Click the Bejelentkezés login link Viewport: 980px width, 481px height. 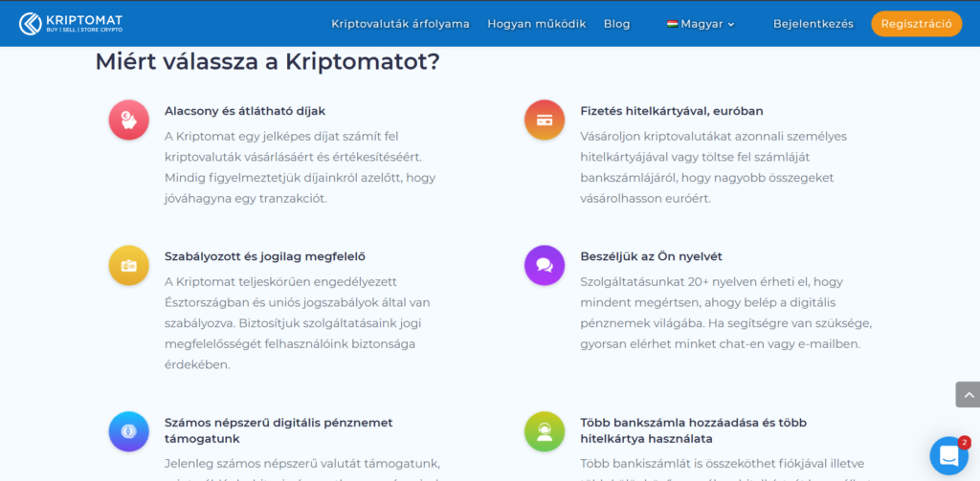click(x=813, y=24)
